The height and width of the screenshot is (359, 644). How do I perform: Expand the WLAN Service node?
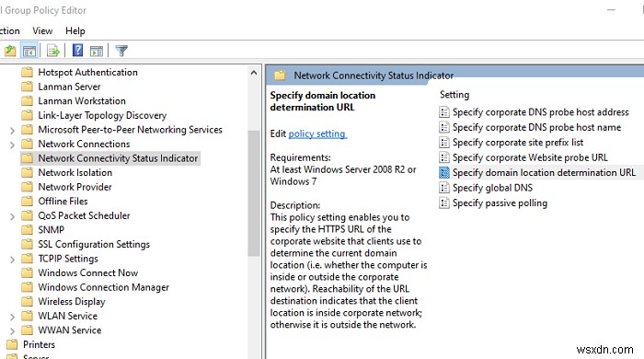click(x=12, y=317)
